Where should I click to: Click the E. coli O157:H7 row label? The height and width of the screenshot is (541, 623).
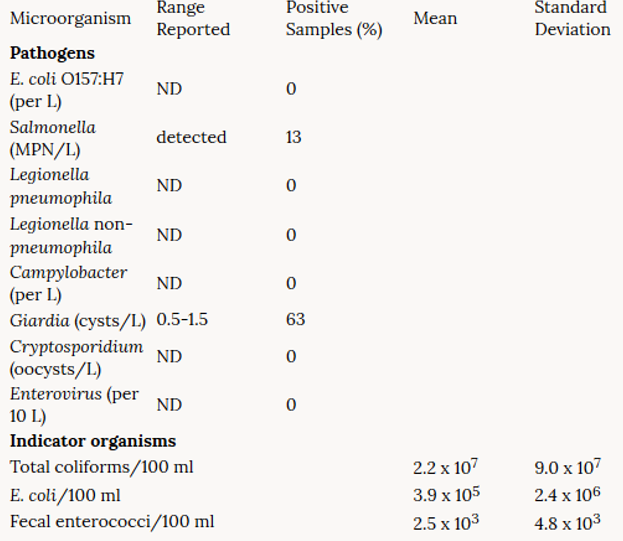click(x=67, y=89)
